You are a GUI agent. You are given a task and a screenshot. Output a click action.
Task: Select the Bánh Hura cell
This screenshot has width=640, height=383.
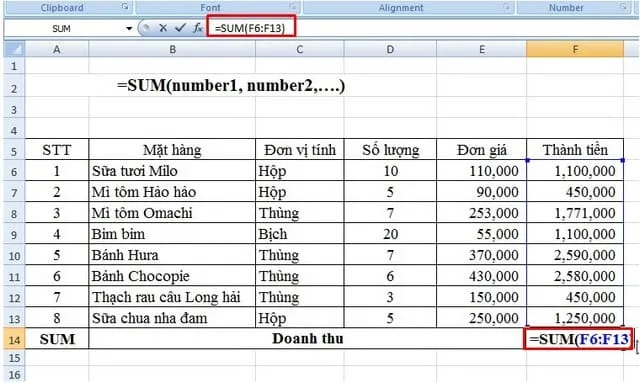172,255
